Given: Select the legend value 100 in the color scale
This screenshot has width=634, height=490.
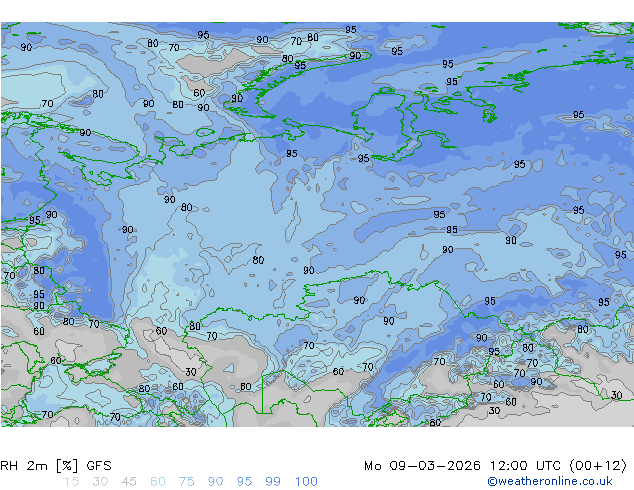Looking at the screenshot, I should click(x=306, y=482).
